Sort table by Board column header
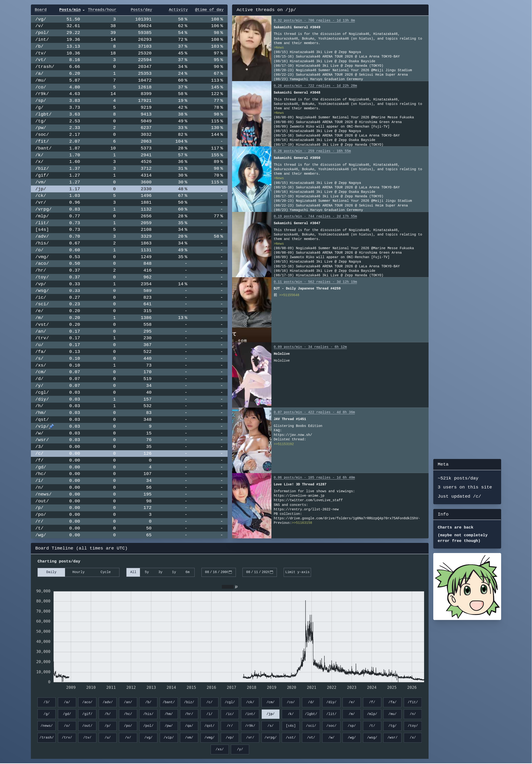This screenshot has height=764, width=532. pos(41,10)
